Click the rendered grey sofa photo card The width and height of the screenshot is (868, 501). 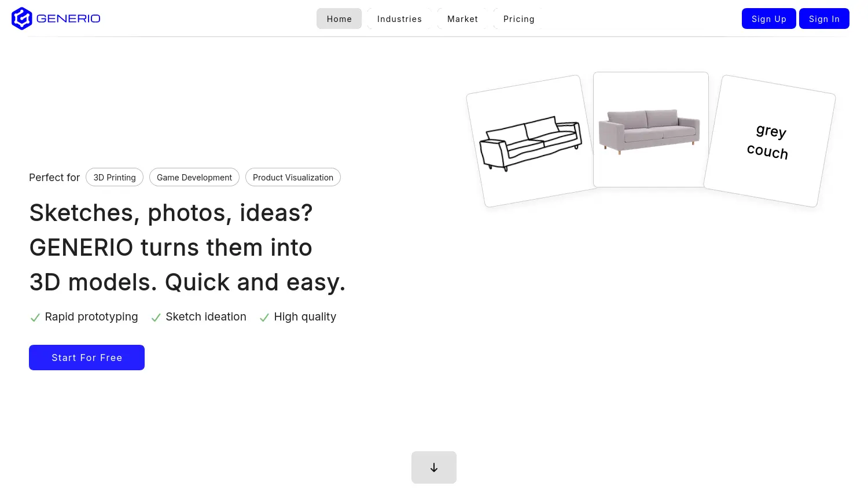650,130
